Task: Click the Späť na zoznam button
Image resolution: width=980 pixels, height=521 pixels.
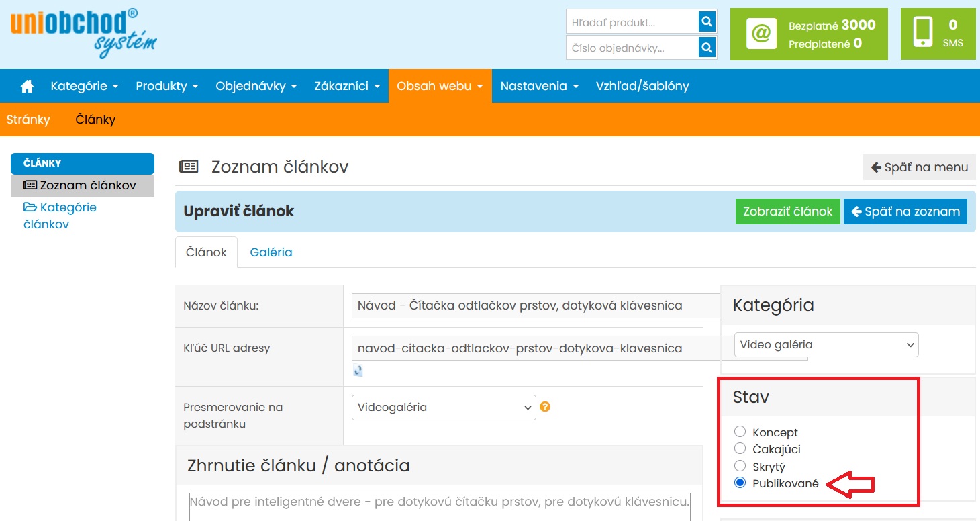Action: click(x=905, y=211)
